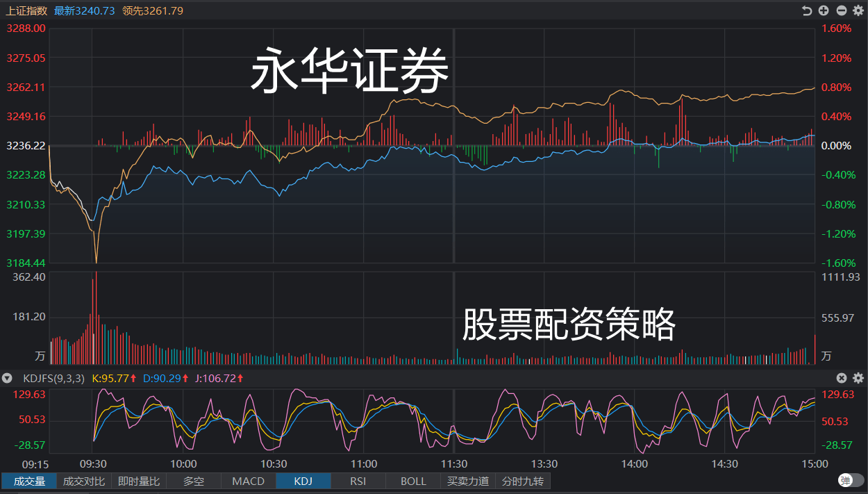Screen dimensions: 868x494
Task: Open the BOLL indicator tab
Action: click(413, 481)
